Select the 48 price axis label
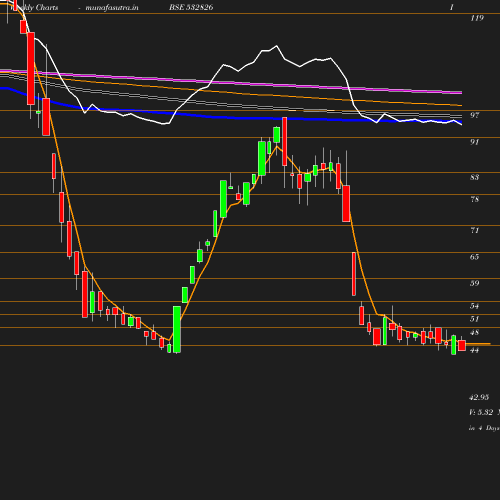Screen dimensions: 500x500 (x=475, y=333)
